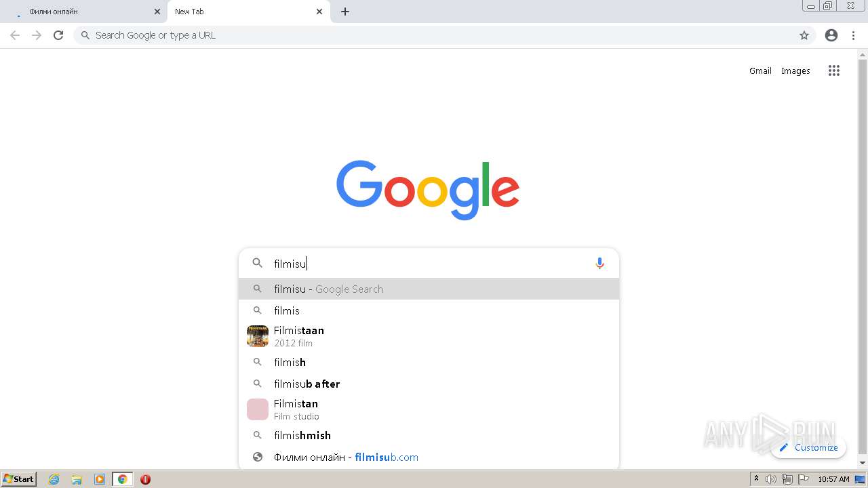Choose the 'filmis' suggestion

point(429,310)
